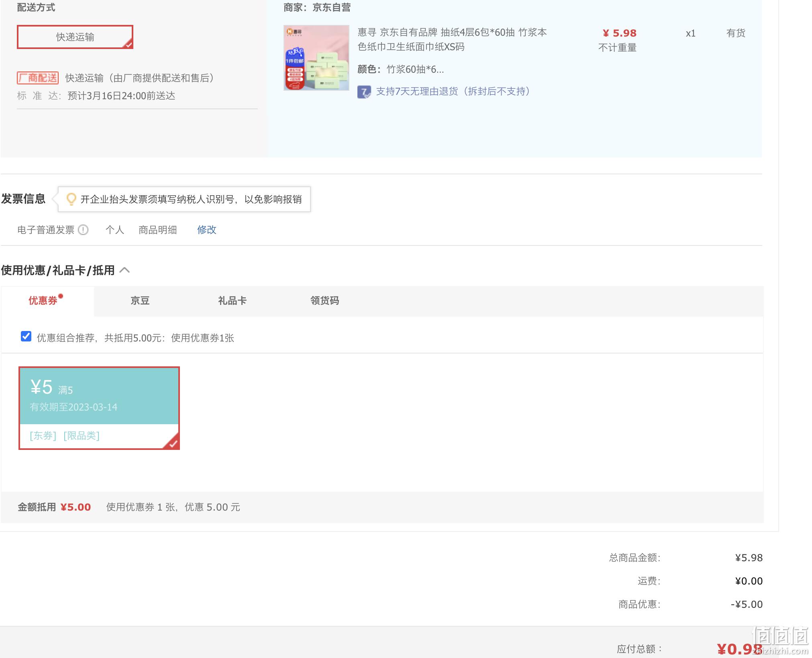
Task: Click the 个人 invoice title text
Action: pos(115,230)
